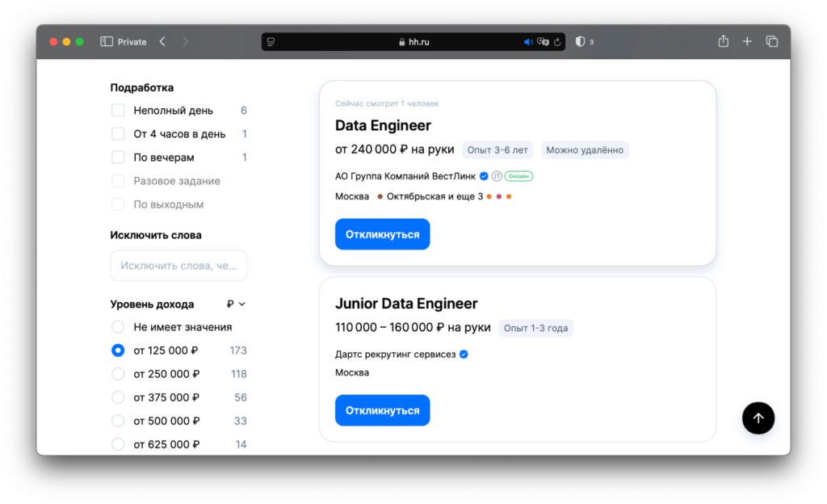827x504 pixels.
Task: Check the Неполный день filter
Action: pyautogui.click(x=118, y=110)
